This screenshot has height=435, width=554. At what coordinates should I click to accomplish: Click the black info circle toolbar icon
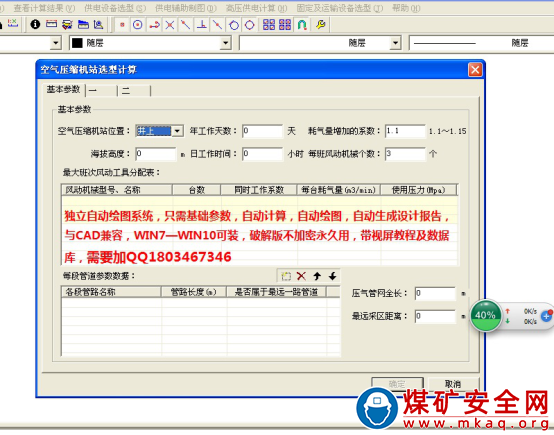pyautogui.click(x=35, y=24)
